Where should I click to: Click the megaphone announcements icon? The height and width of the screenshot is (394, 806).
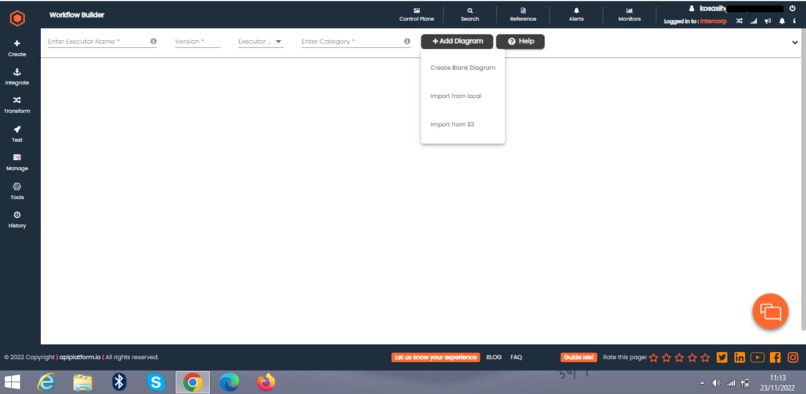[x=768, y=21]
